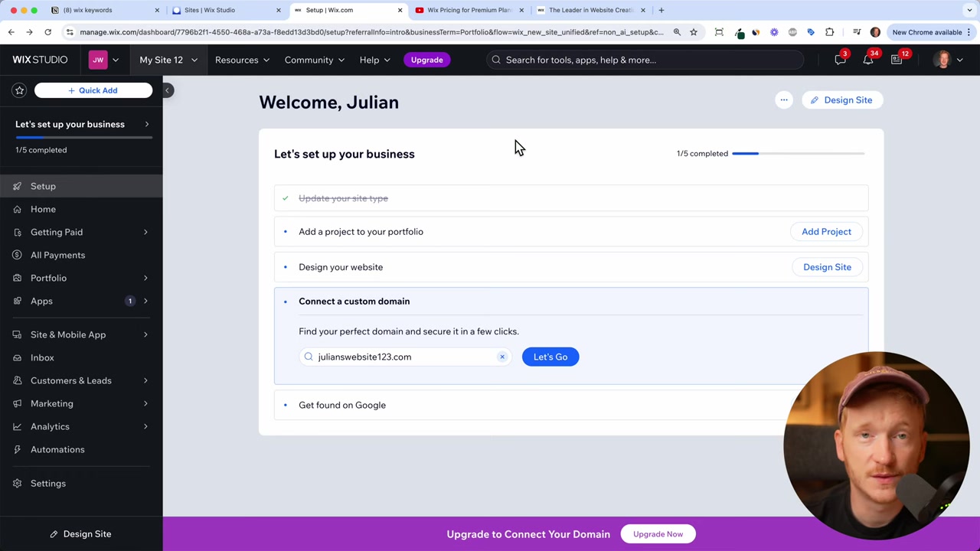This screenshot has width=980, height=551.
Task: Click Upgrade Now in purple banner
Action: tap(658, 534)
